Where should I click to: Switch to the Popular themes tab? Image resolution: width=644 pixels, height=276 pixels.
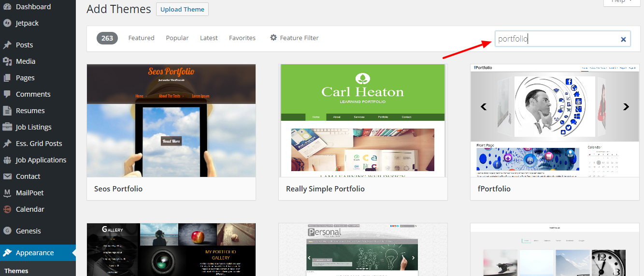177,38
